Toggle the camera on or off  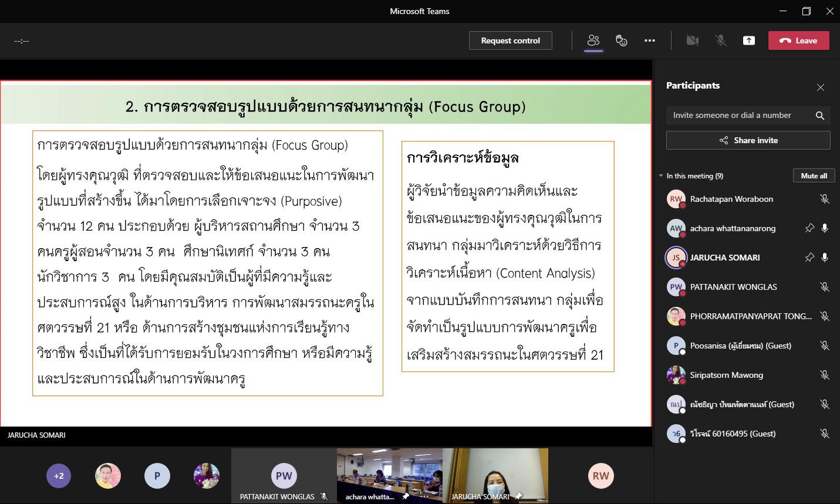tap(693, 40)
